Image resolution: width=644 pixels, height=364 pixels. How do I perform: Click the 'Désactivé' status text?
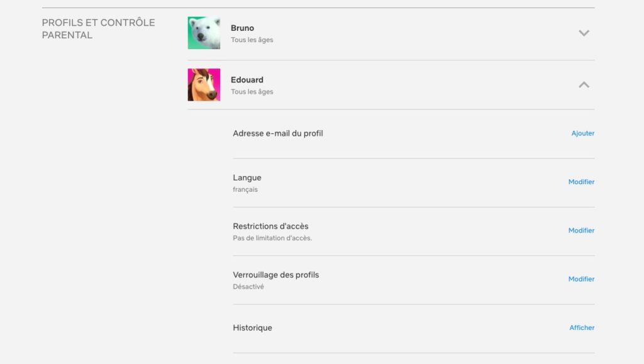click(x=248, y=287)
